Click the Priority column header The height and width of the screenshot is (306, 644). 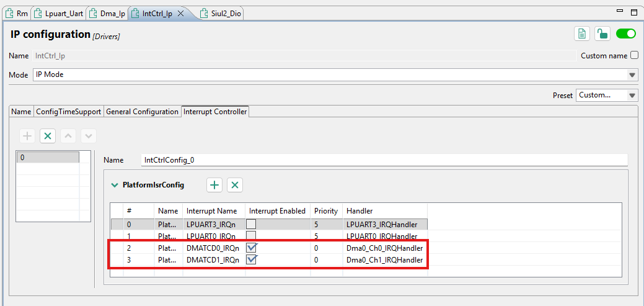(326, 211)
